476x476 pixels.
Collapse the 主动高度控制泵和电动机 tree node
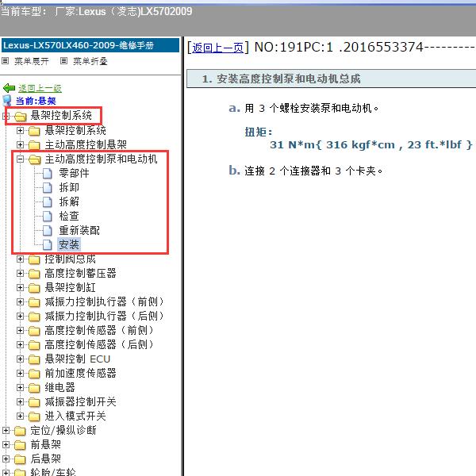pyautogui.click(x=20, y=159)
